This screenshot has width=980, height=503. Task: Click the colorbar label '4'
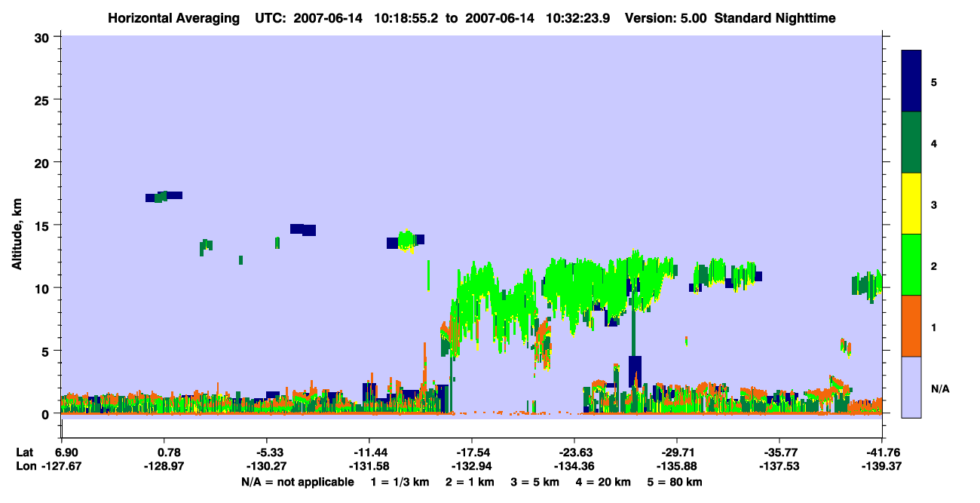934,143
